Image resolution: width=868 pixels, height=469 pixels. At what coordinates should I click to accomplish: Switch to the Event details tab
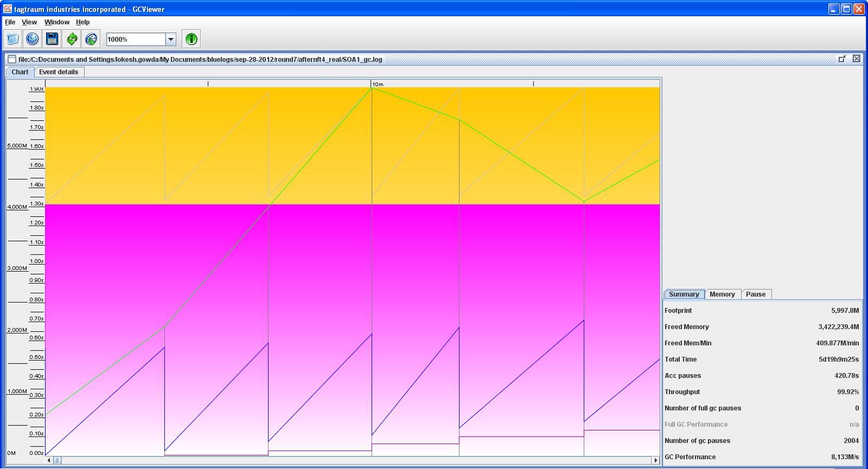(x=59, y=72)
